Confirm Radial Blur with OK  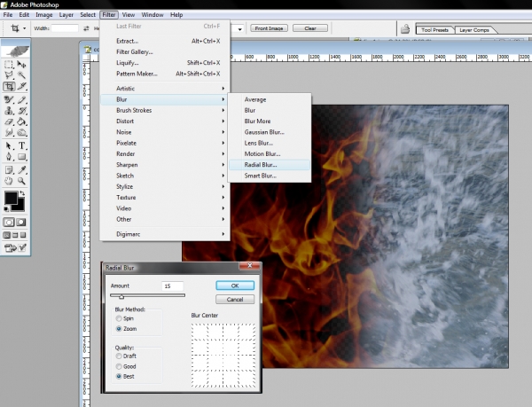[x=235, y=286]
